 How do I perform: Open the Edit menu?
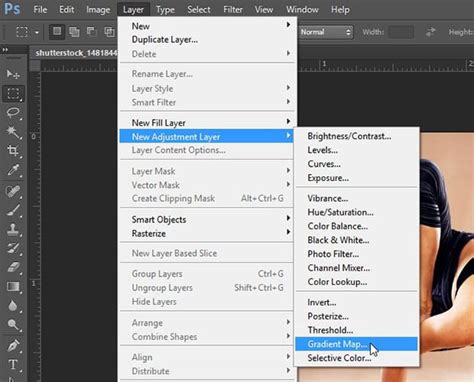66,10
